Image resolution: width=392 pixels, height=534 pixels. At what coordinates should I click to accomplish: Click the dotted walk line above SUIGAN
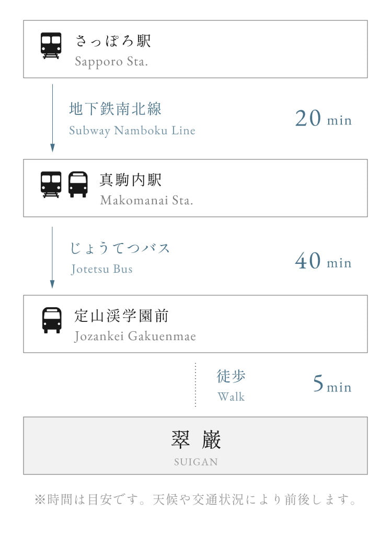point(195,385)
